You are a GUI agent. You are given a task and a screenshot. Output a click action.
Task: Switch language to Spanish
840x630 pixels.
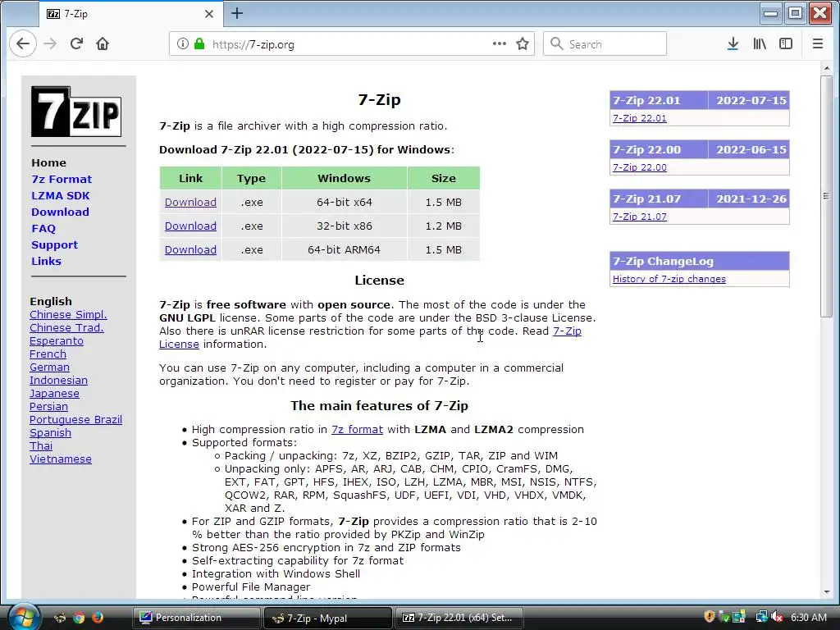coord(50,433)
